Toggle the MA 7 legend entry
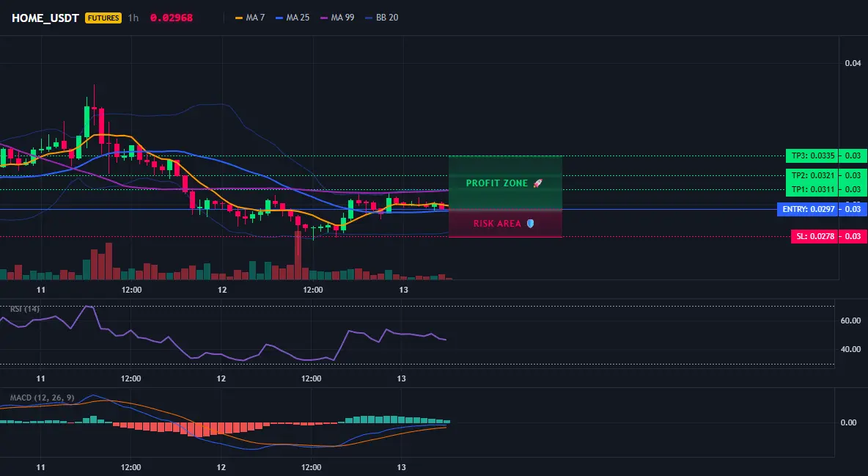The height and width of the screenshot is (476, 868). coord(250,18)
